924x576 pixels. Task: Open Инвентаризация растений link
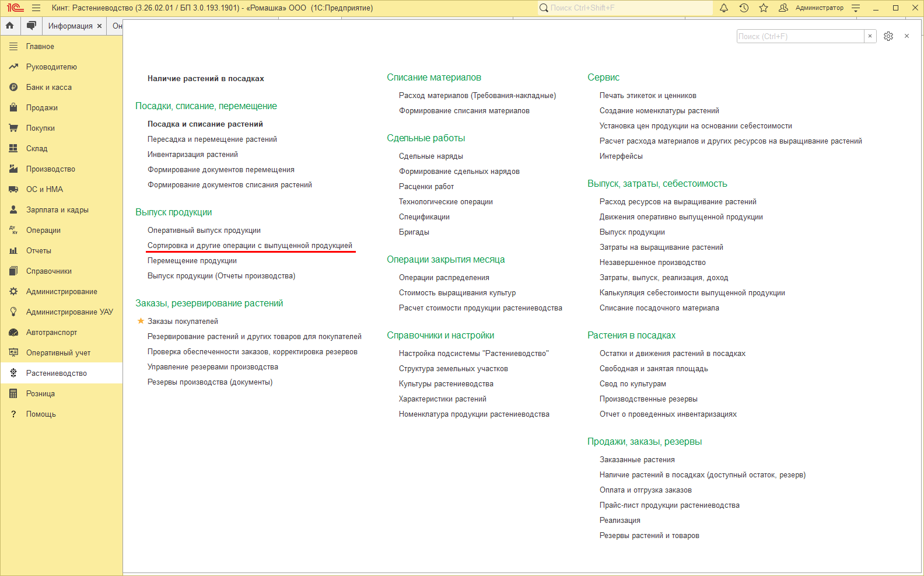click(x=192, y=155)
